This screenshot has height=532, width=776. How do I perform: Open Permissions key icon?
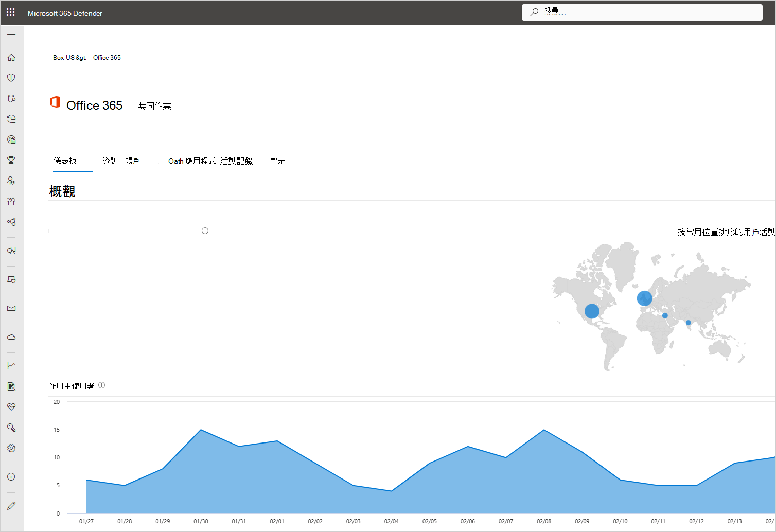click(11, 428)
